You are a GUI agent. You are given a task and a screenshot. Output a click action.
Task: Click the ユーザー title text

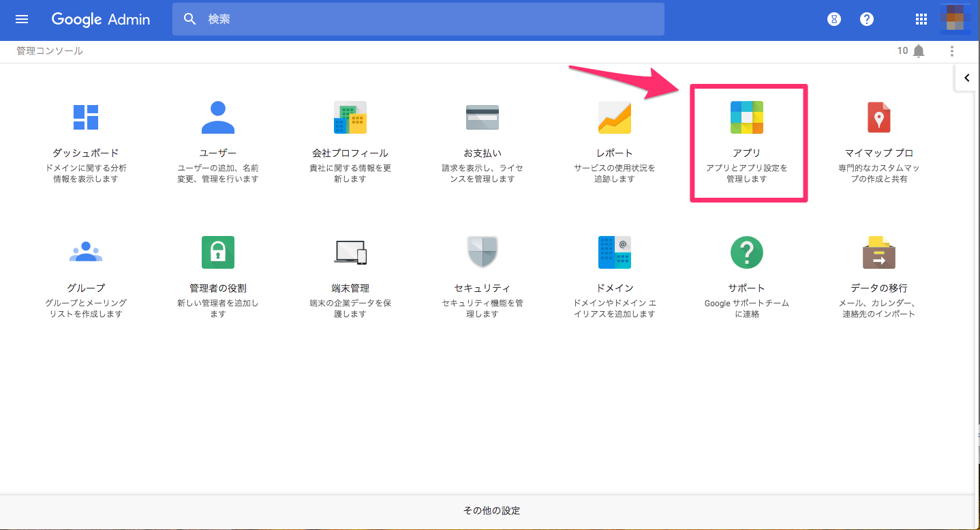coord(218,153)
